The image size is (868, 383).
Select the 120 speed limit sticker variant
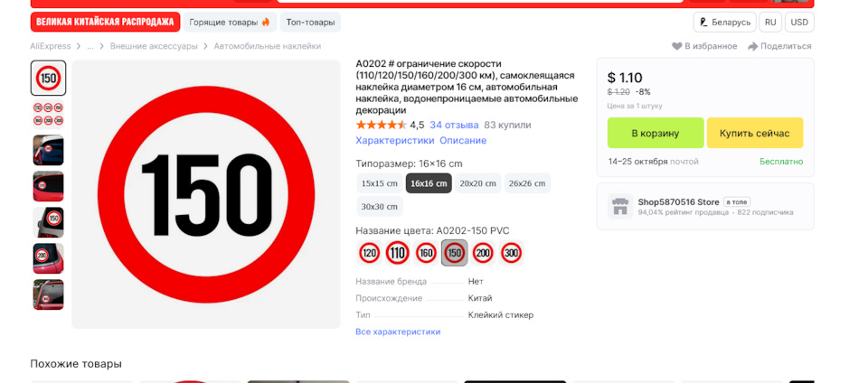pos(369,253)
